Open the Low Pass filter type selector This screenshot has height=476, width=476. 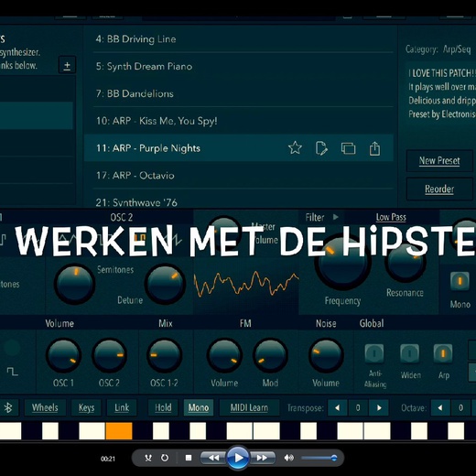(391, 217)
